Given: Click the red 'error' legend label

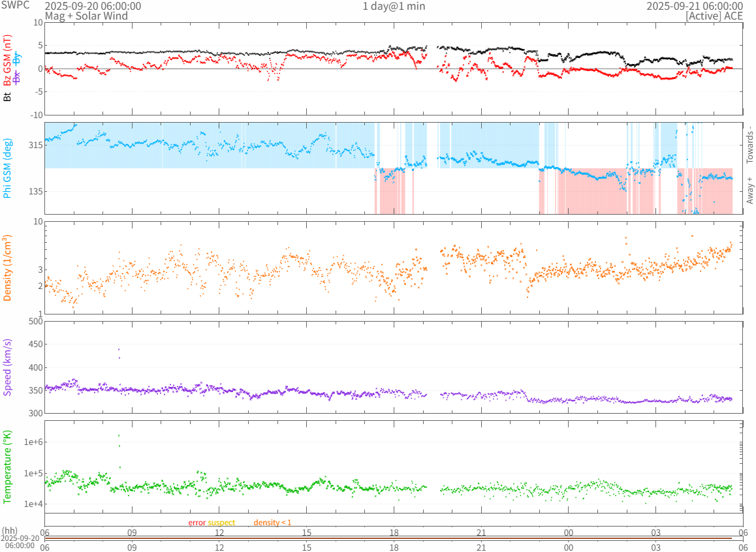Looking at the screenshot, I should click(x=197, y=523).
